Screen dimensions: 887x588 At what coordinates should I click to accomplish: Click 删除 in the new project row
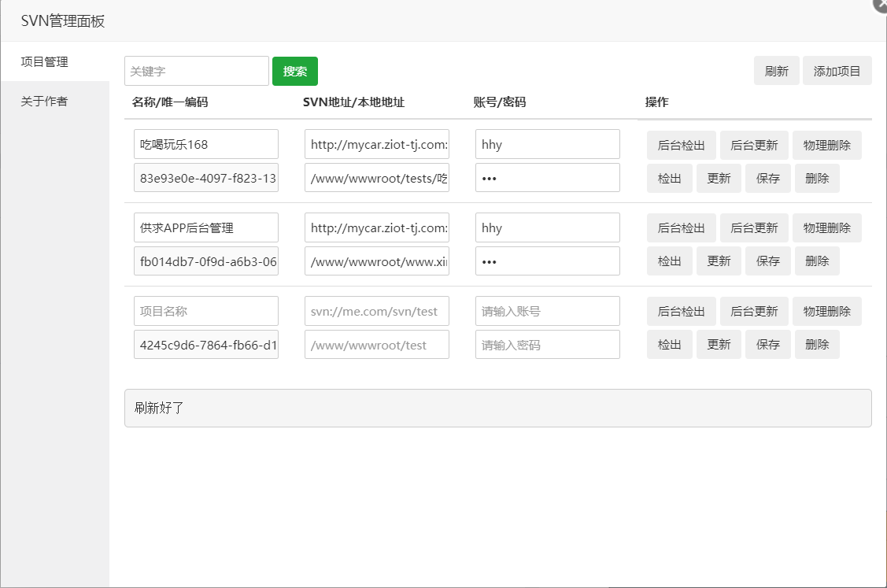(x=817, y=345)
